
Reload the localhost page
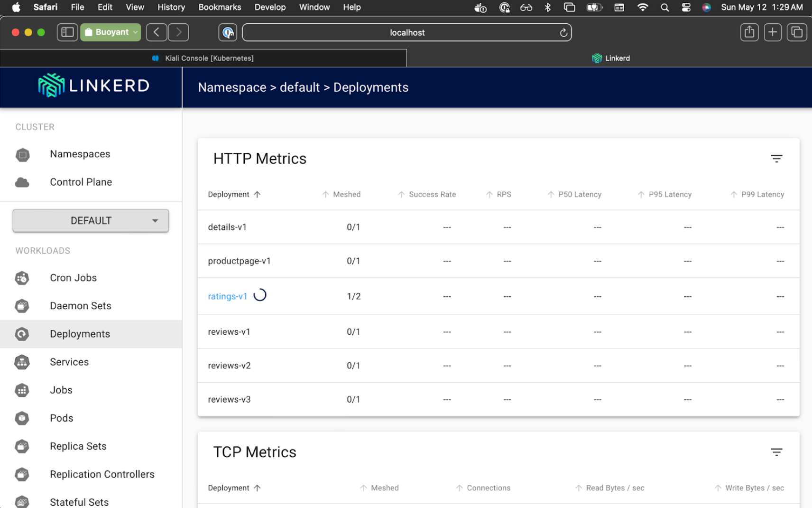pos(563,33)
